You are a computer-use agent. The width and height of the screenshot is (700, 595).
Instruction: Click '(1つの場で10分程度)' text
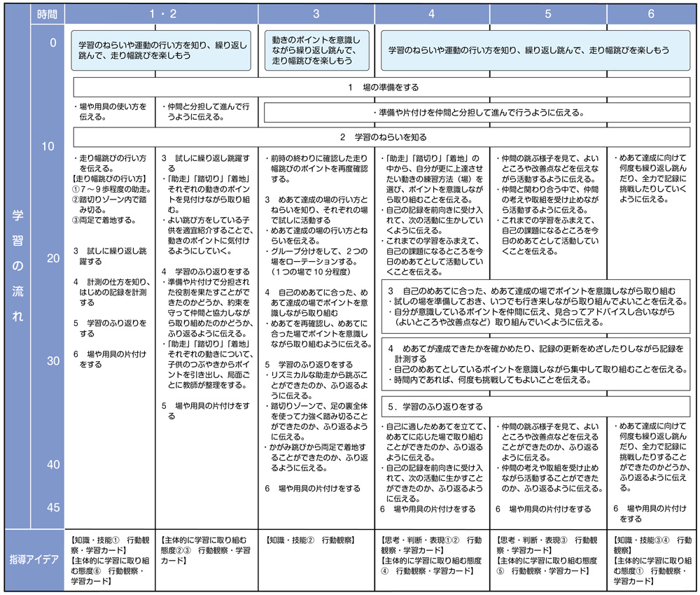[311, 272]
